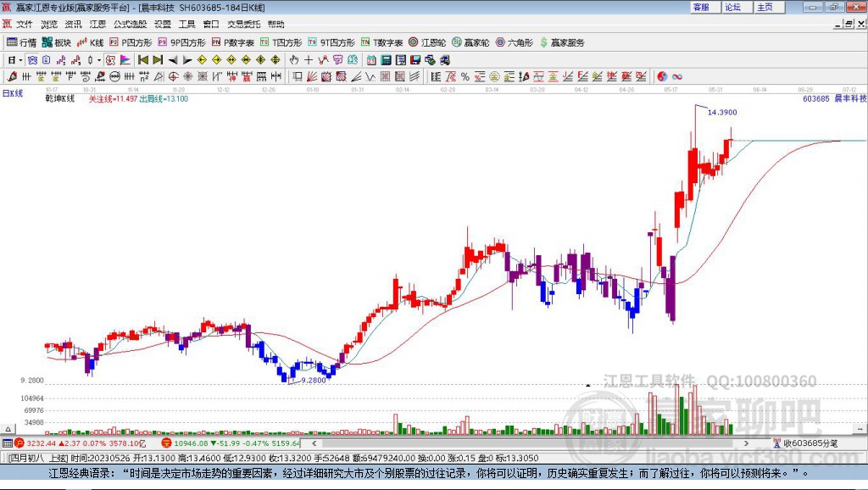Click the red pencil drawing tool
Viewport: 868px width, 490px height.
click(x=12, y=77)
